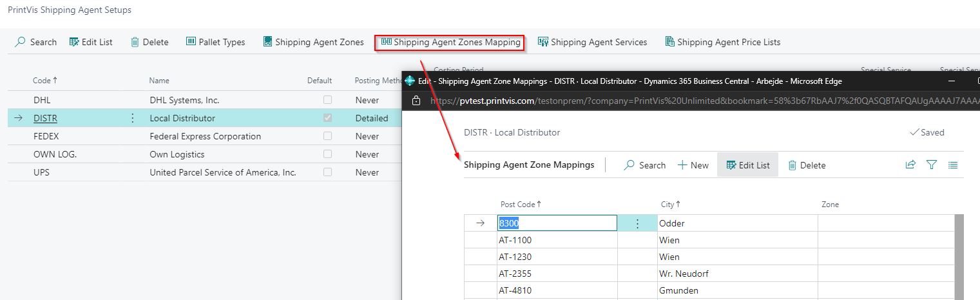Viewport: 980px width, 300px height.
Task: Click Default column header
Action: [320, 81]
